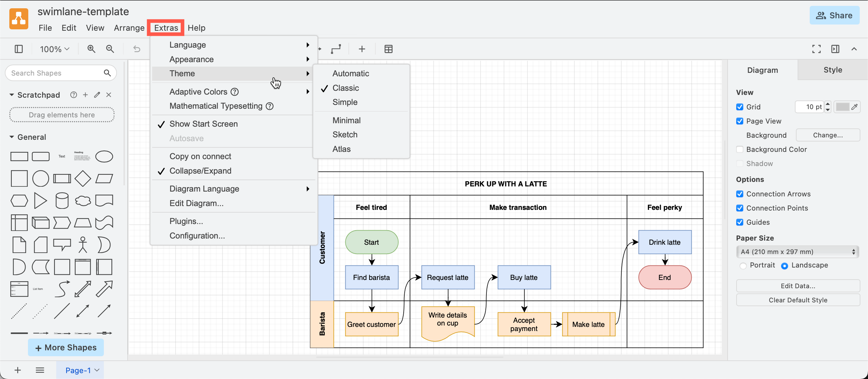868x379 pixels.
Task: Zoom in with the magnifier plus icon
Action: 91,49
